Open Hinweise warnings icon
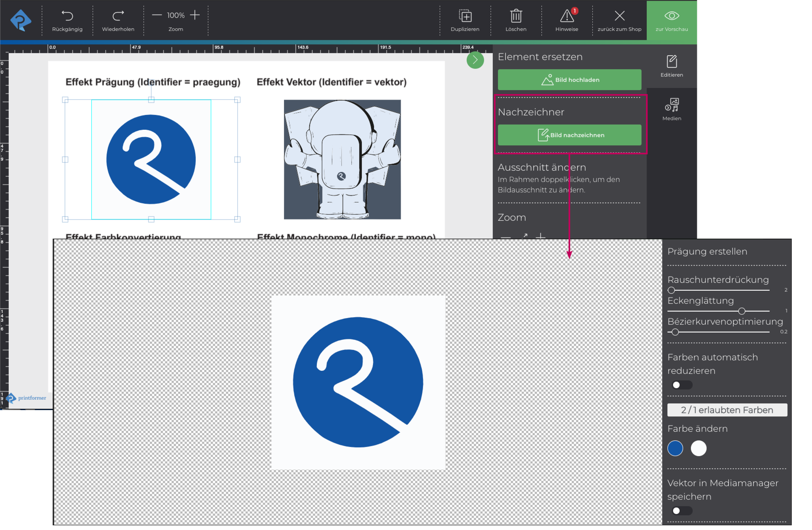 tap(567, 16)
